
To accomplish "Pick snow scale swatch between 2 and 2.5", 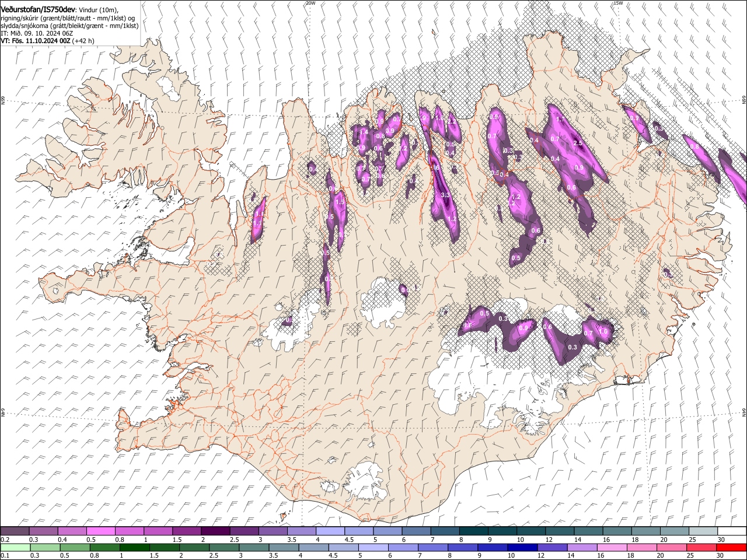I will pyautogui.click(x=215, y=531).
